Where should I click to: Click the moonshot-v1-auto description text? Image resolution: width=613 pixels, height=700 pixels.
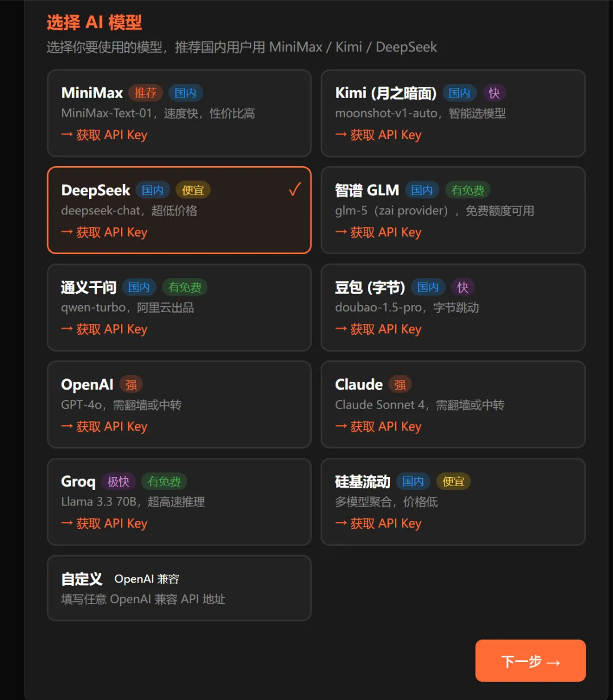pos(421,113)
